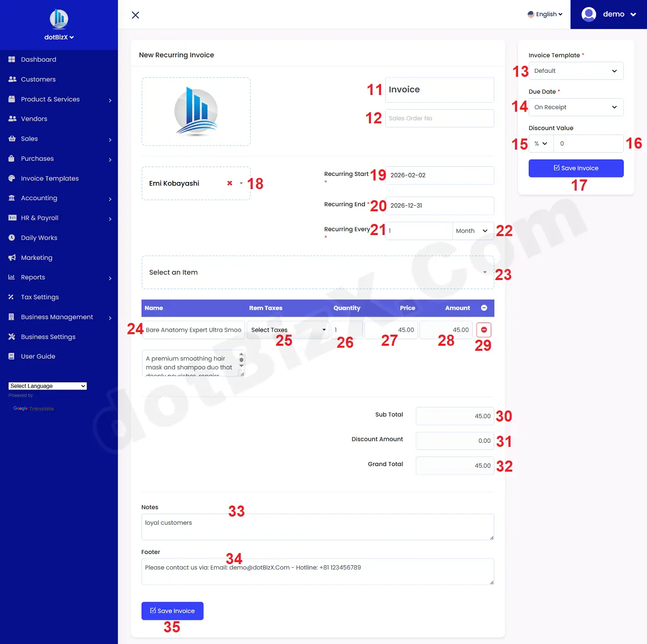The image size is (647, 644).
Task: Navigate to the Customers section
Action: [x=38, y=79]
